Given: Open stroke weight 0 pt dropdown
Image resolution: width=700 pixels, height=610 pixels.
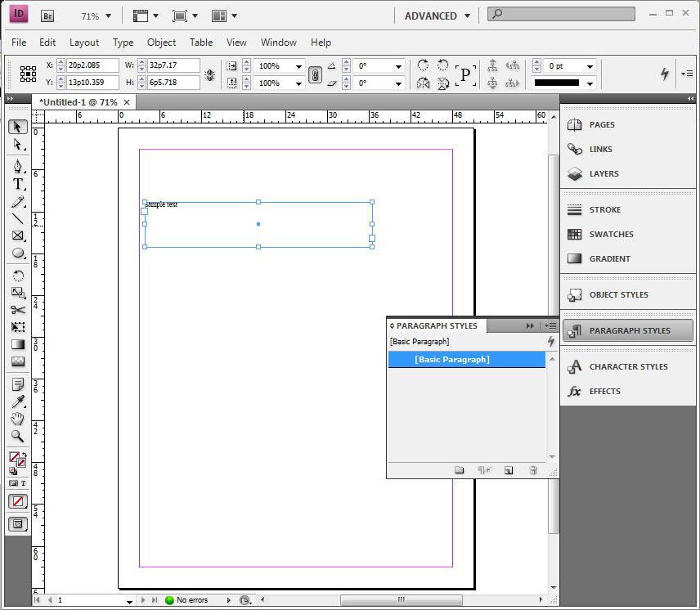Looking at the screenshot, I should [x=590, y=66].
